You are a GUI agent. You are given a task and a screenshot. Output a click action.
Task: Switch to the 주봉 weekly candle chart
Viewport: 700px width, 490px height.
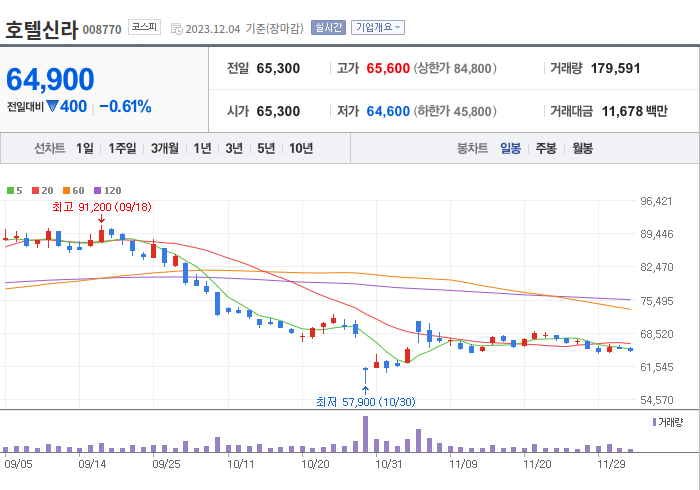(546, 148)
